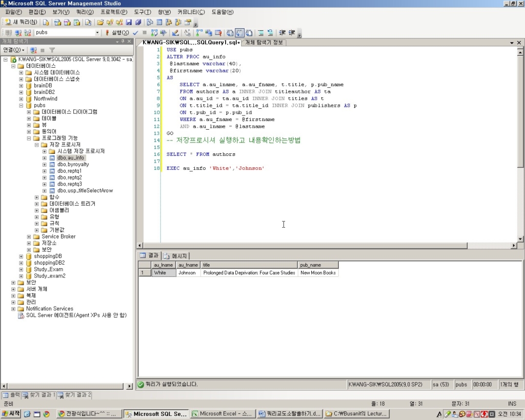
Task: Click the Disconnect icon in query toolbar
Action: tap(18, 32)
